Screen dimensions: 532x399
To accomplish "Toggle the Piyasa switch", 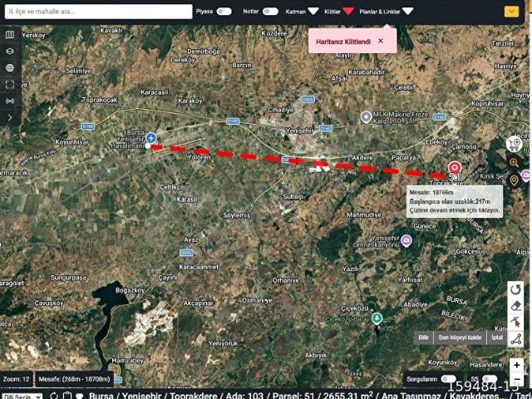I will coord(224,12).
